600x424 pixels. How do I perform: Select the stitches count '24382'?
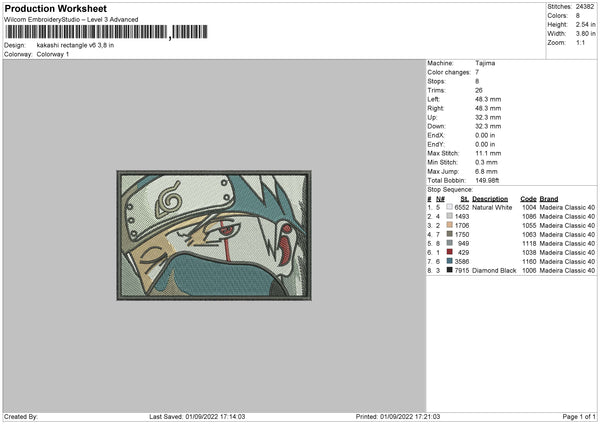point(585,7)
